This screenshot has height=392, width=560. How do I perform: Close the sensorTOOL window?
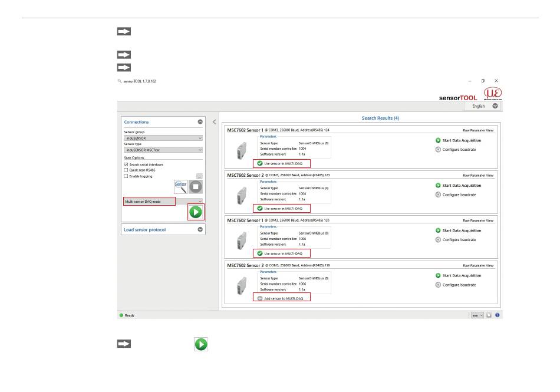[496, 81]
